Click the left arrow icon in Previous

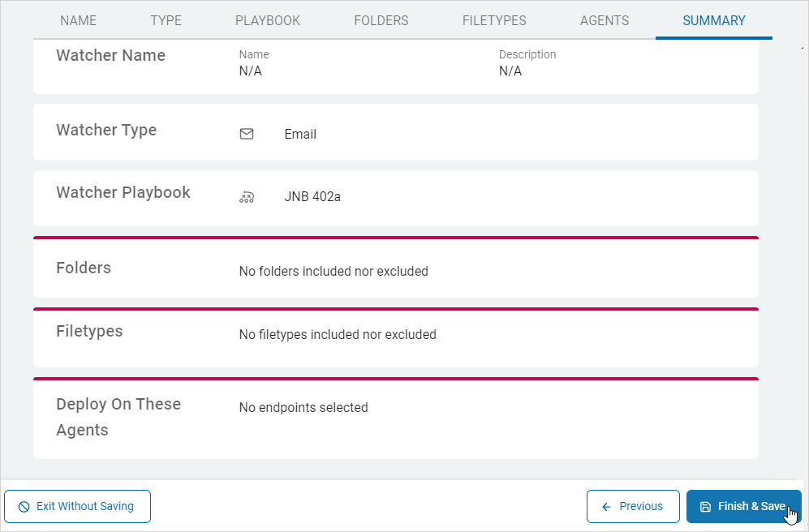(x=606, y=506)
